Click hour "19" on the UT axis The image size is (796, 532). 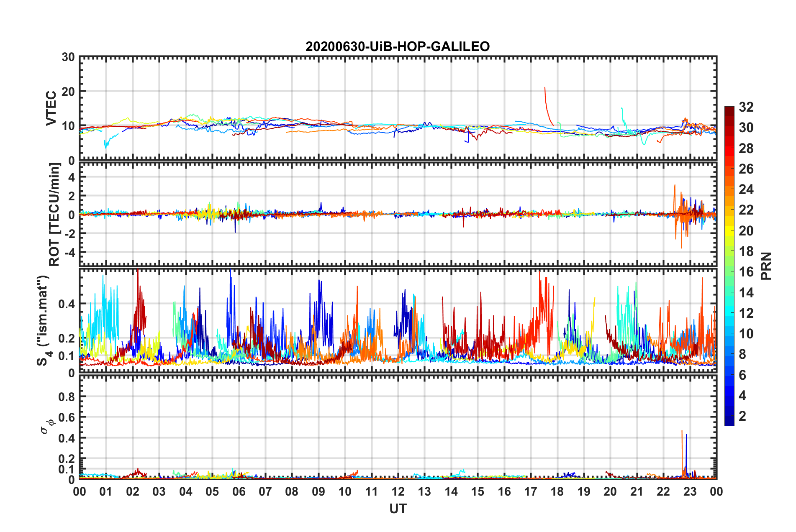(x=584, y=491)
